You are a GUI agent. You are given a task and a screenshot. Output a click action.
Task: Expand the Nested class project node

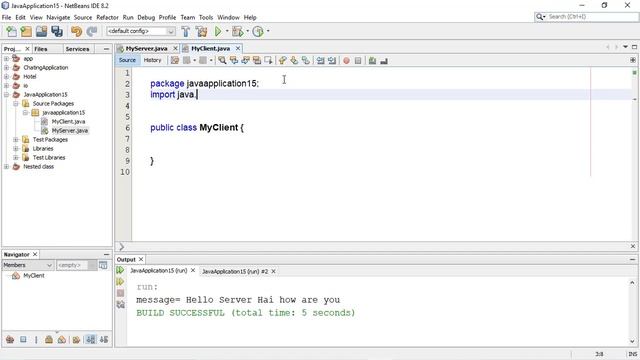click(7, 167)
